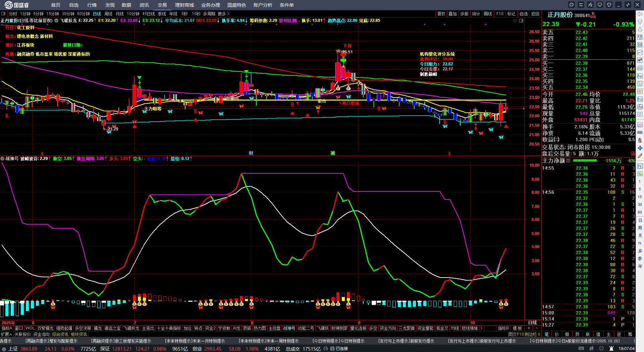Click the 返回 back button
Image resolution: width=644 pixels, height=352 pixels.
pyautogui.click(x=535, y=14)
